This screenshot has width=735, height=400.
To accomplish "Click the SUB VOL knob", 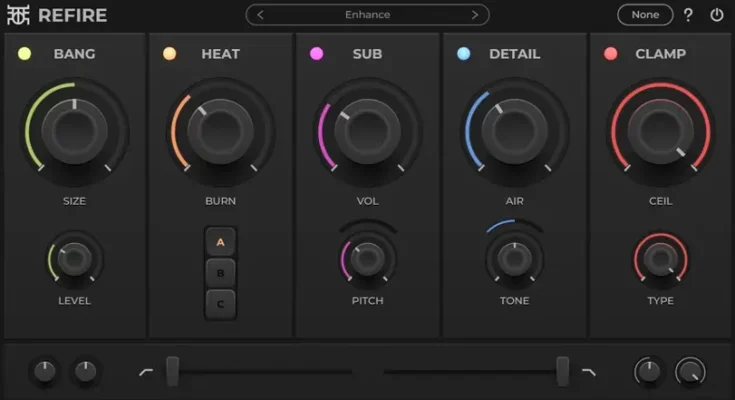I will pos(368,131).
